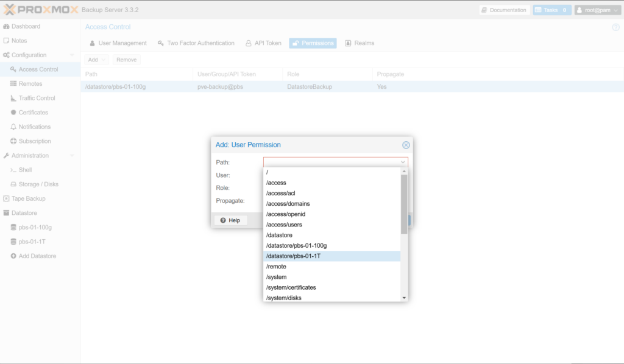Collapse the Configuration section
The height and width of the screenshot is (364, 624).
(x=73, y=55)
